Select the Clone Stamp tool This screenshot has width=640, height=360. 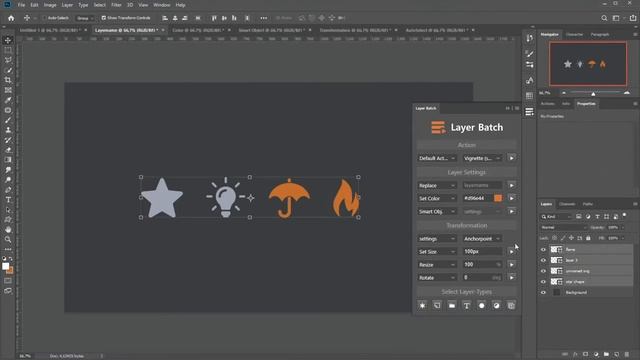tap(8, 130)
